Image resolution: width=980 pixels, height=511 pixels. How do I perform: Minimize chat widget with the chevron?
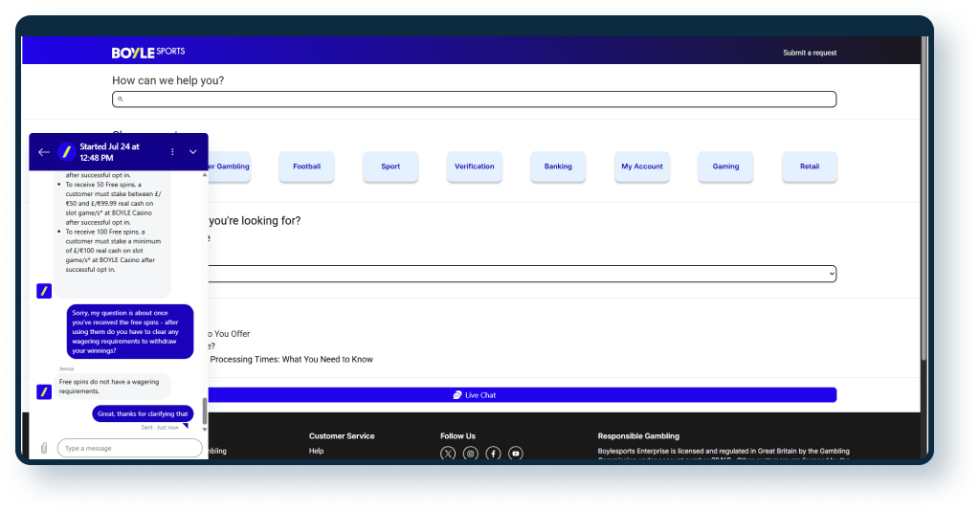193,152
